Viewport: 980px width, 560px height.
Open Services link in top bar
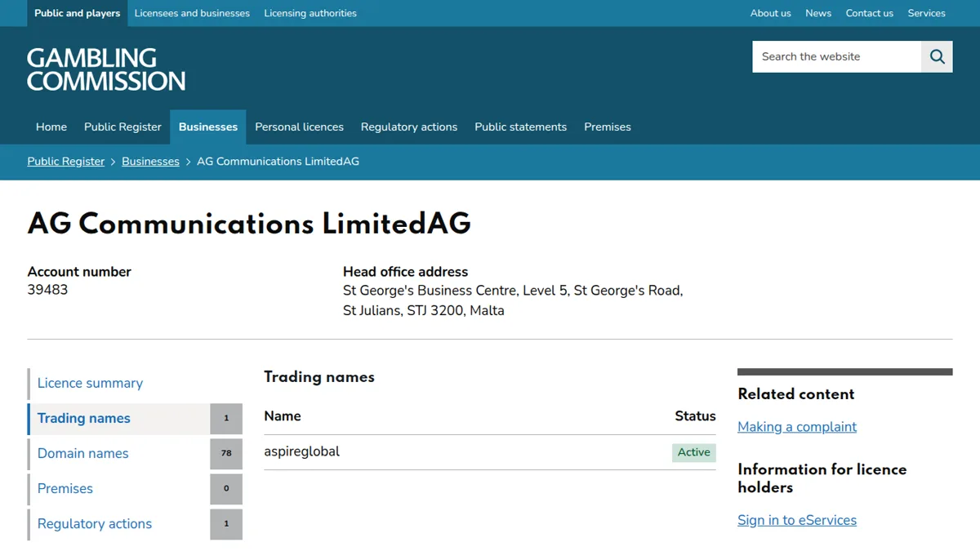(927, 13)
